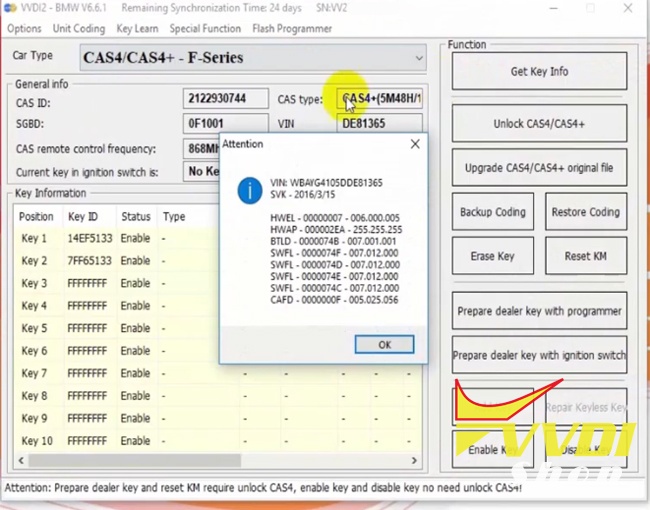Screen dimensions: 650x510
Task: Click the key table scroll right arrow
Action: (x=414, y=460)
